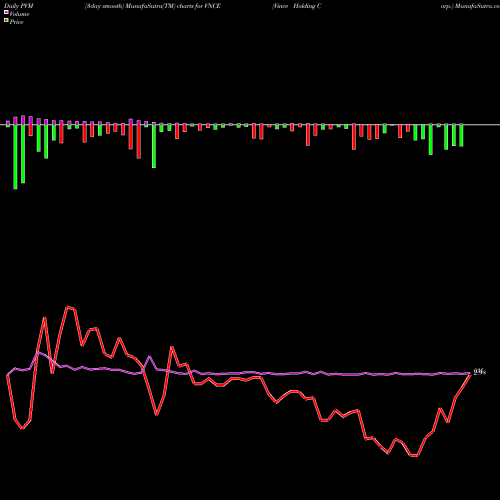Click the 'Volume' legend label
Screen dimensions: 500x500
pos(19,14)
